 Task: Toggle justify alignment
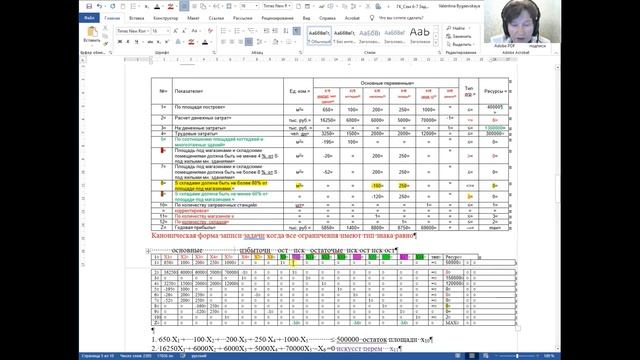coord(249,42)
